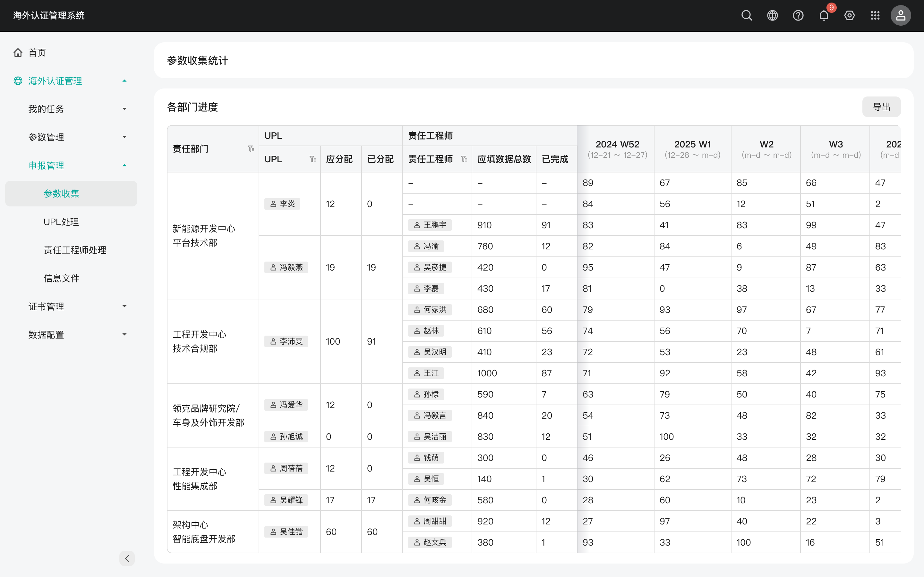This screenshot has height=577, width=924.
Task: Open the apps grid icon
Action: (875, 16)
